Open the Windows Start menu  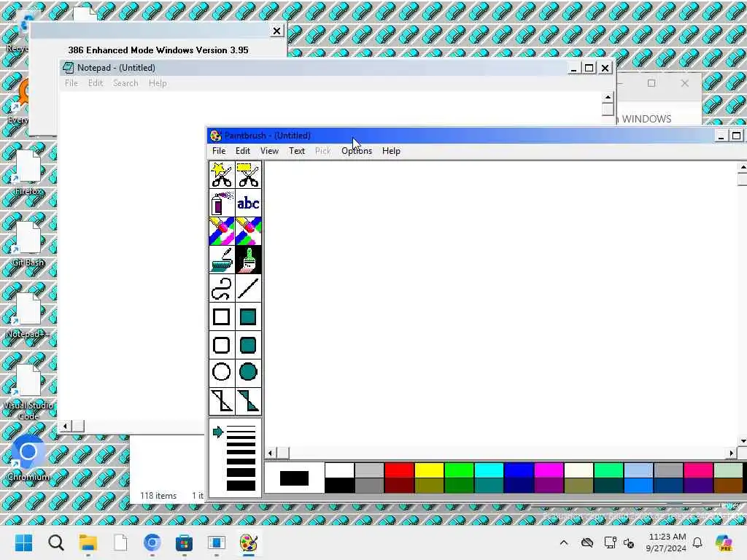23,542
